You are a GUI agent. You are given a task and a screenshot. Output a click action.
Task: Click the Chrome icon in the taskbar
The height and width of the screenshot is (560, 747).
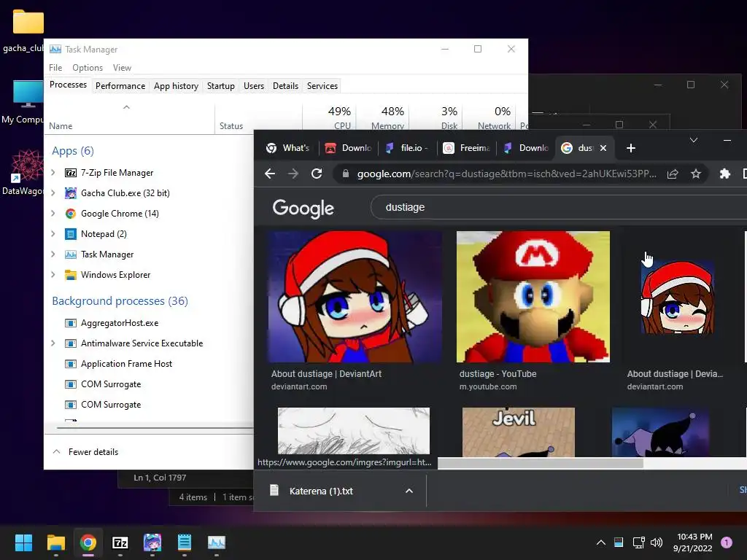tap(88, 542)
